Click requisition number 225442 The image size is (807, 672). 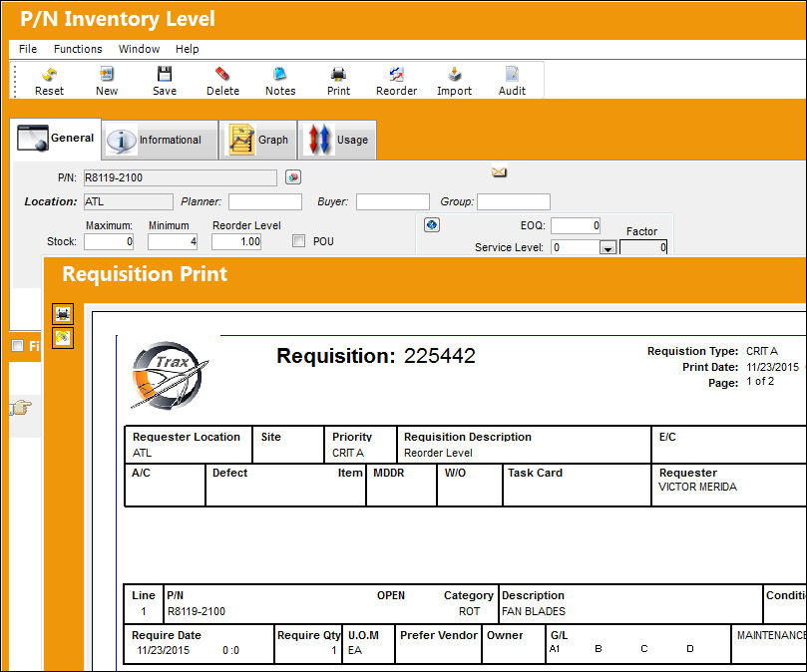click(440, 356)
